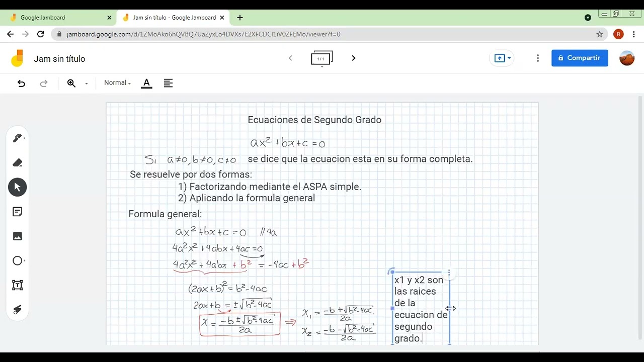Click the Compartir button
Viewport: 644px width, 362px height.
[x=580, y=58]
